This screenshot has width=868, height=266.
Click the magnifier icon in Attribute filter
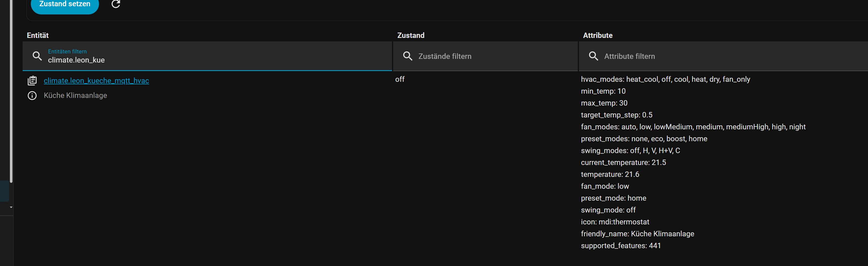pyautogui.click(x=593, y=56)
